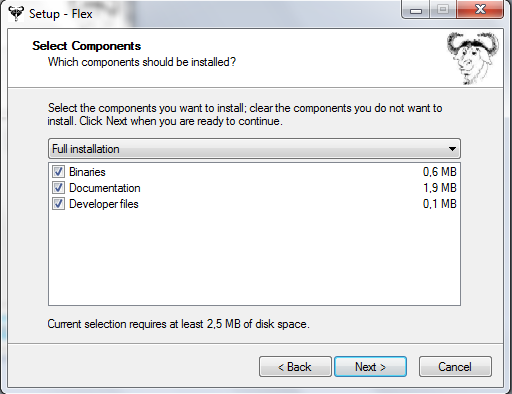Cancel the Flex installation
The image size is (512, 394).
point(455,367)
